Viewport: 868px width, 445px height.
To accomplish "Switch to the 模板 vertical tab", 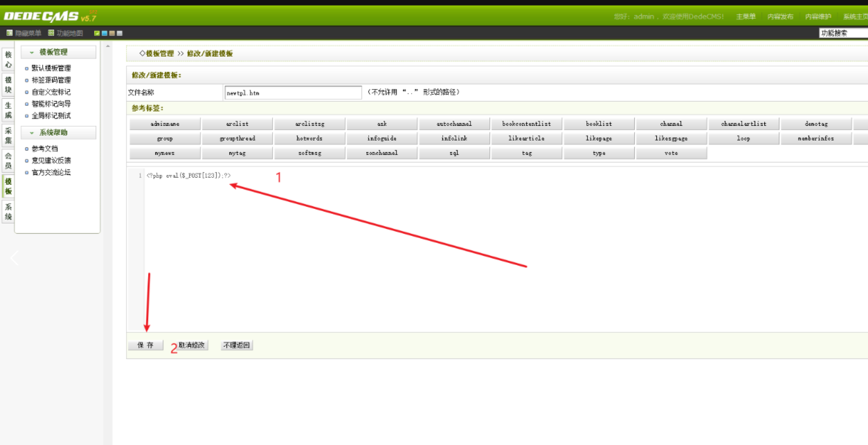I will point(8,186).
